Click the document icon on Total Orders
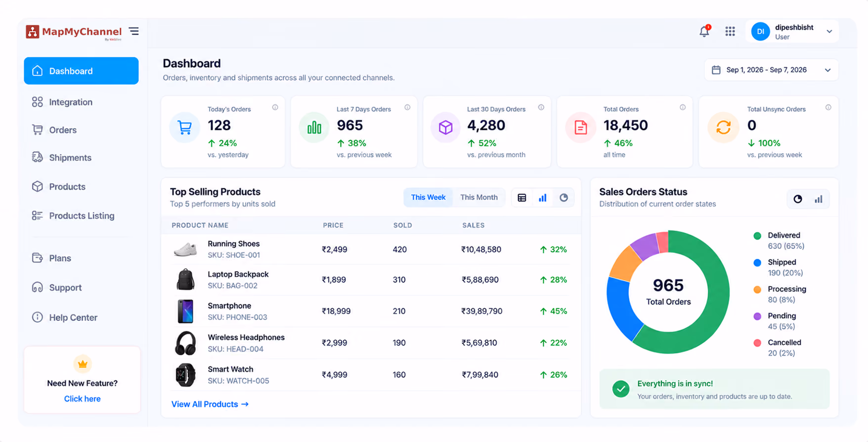 [581, 127]
